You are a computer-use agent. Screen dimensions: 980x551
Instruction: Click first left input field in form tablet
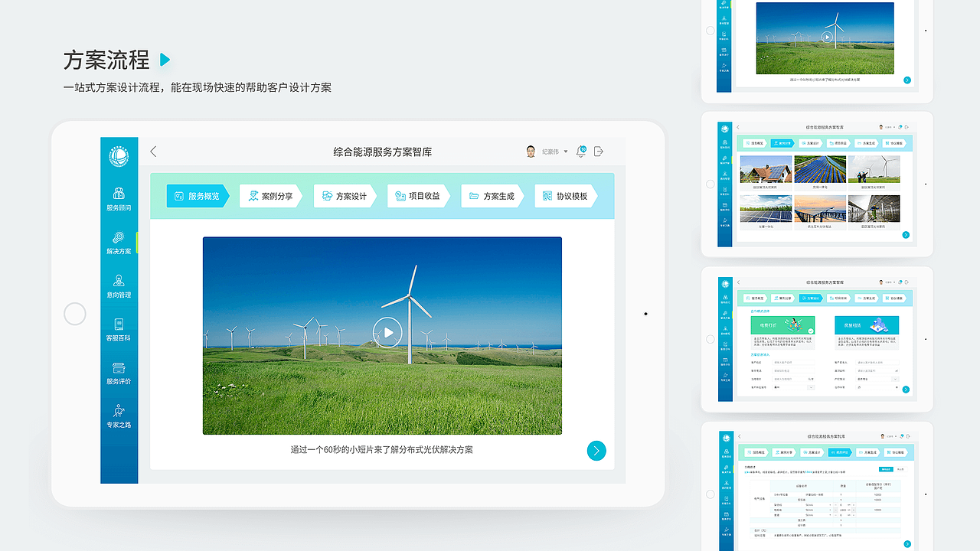pos(793,362)
